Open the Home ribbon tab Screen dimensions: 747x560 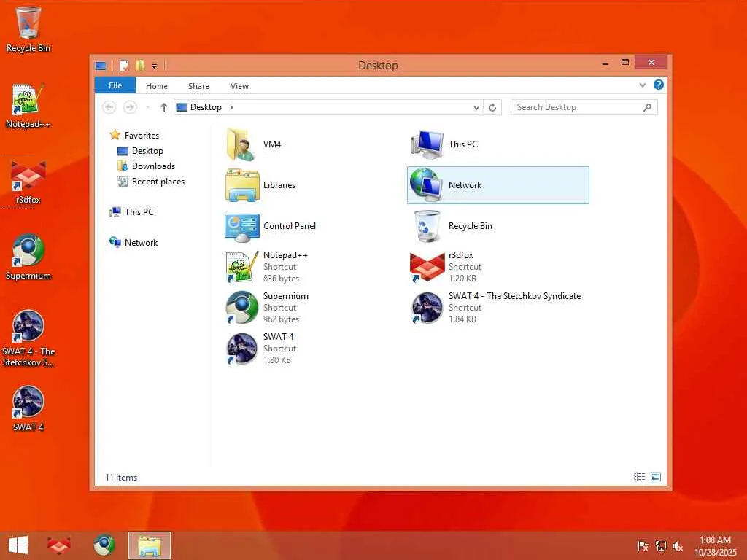(157, 86)
